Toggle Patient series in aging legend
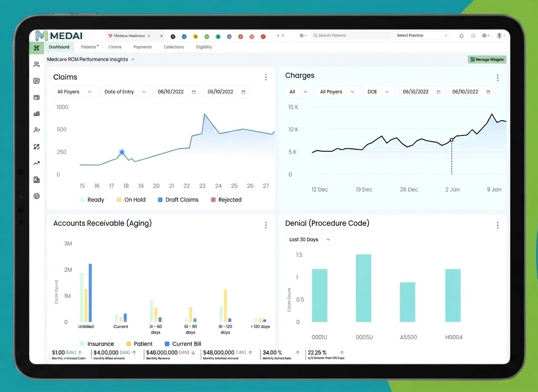Viewport: 538px width, 392px height. 139,344
